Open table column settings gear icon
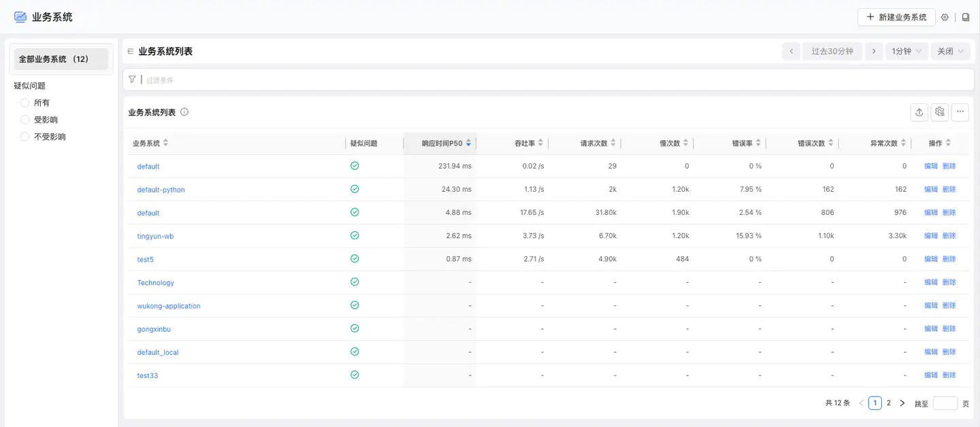980x427 pixels. click(x=940, y=112)
